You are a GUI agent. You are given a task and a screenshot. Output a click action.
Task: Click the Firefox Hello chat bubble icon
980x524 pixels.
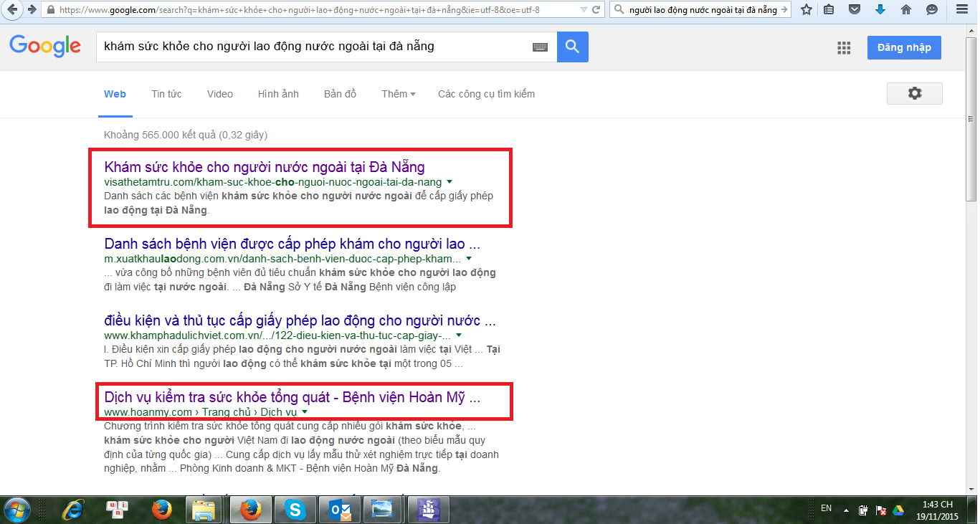pos(931,10)
